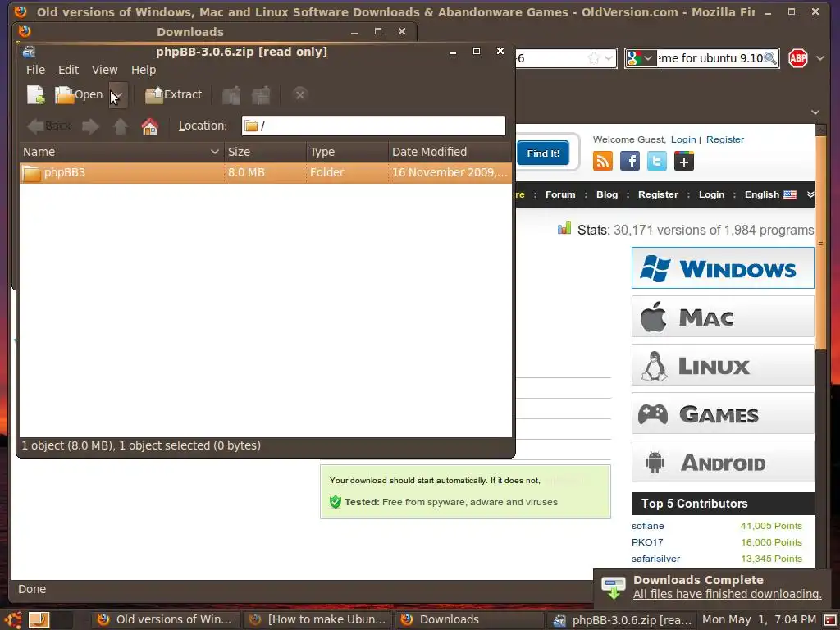This screenshot has height=630, width=840.
Task: Select the Android category banner
Action: pos(723,462)
